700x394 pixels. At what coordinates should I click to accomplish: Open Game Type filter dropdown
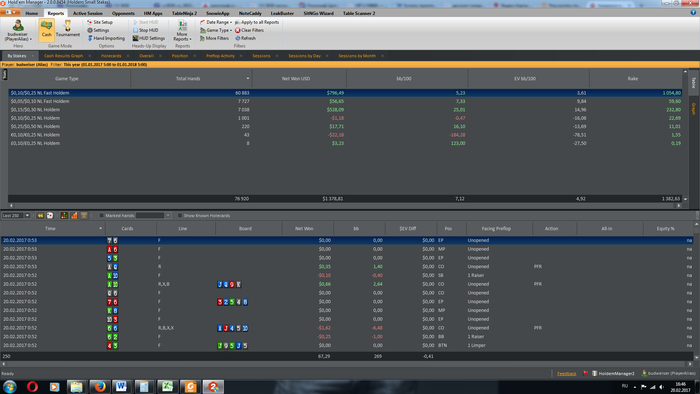pyautogui.click(x=216, y=30)
